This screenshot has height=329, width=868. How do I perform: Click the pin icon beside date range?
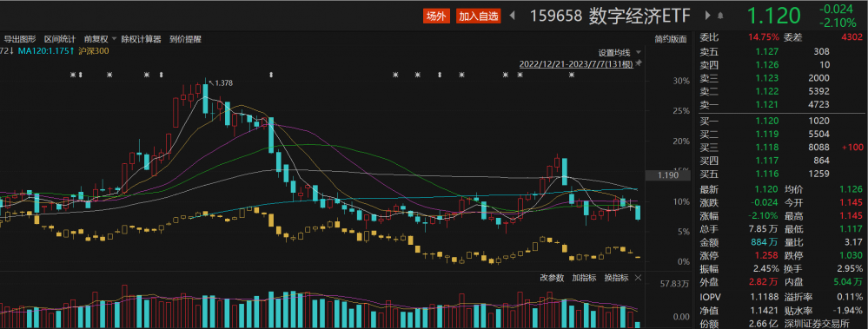tap(639, 63)
